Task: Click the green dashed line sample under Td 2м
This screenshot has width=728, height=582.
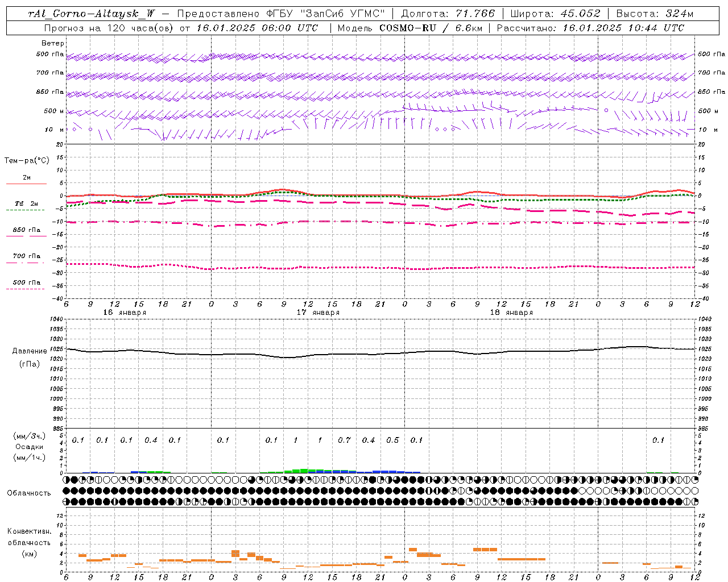Action: 25,210
